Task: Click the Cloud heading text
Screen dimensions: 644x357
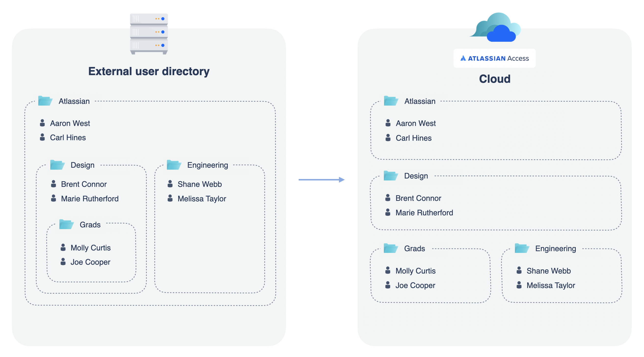Action: coord(495,79)
